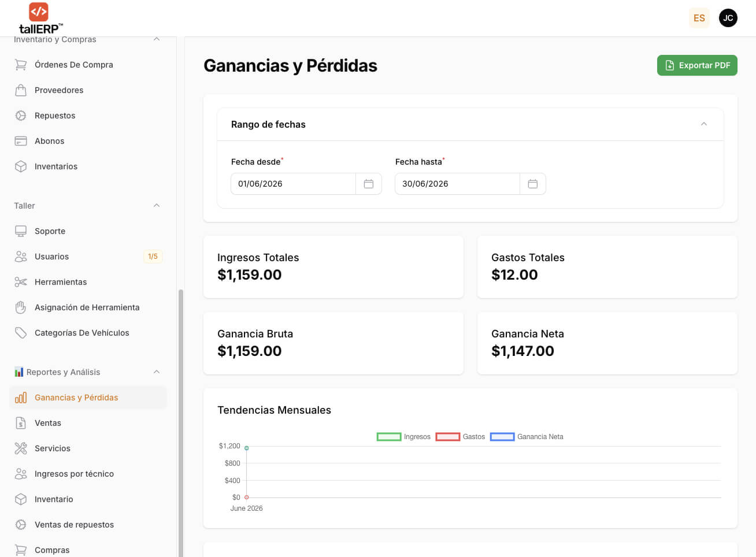The image size is (756, 557).
Task: Toggle the Ganancia Neta legend series
Action: pyautogui.click(x=527, y=437)
